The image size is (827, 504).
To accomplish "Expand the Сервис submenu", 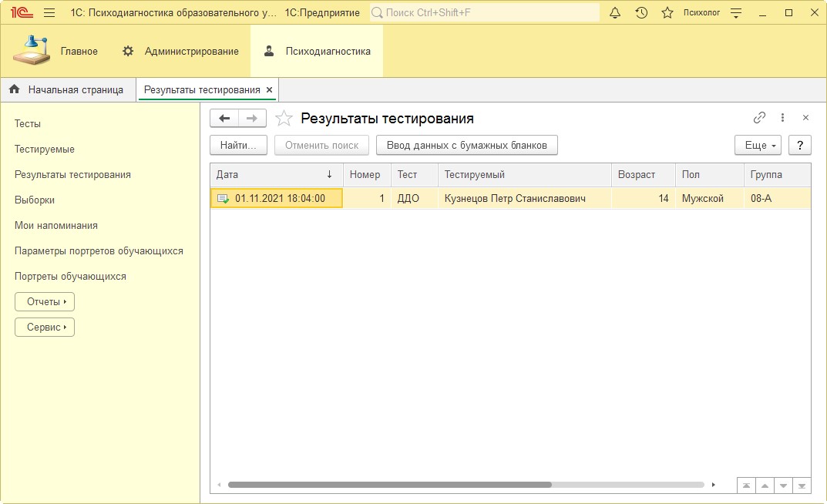I will tap(45, 327).
